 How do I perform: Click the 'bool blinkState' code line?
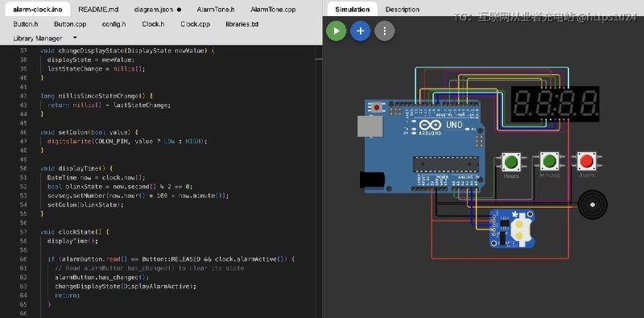pos(120,187)
